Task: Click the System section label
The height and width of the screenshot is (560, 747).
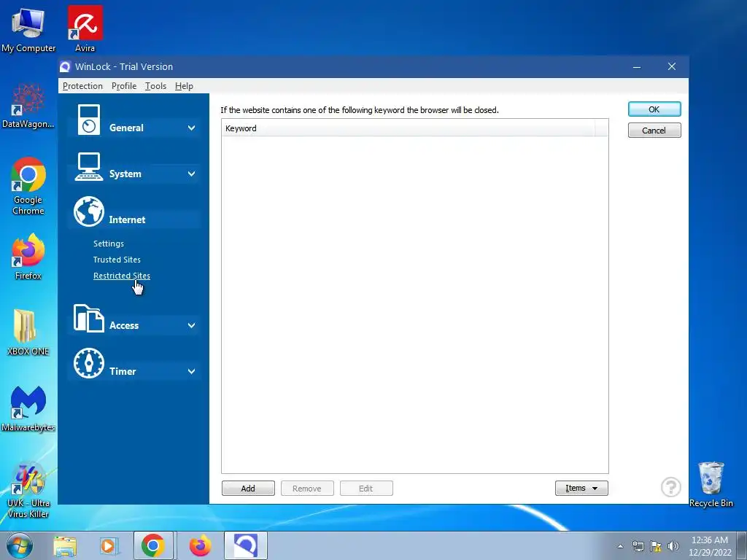Action: 125,174
